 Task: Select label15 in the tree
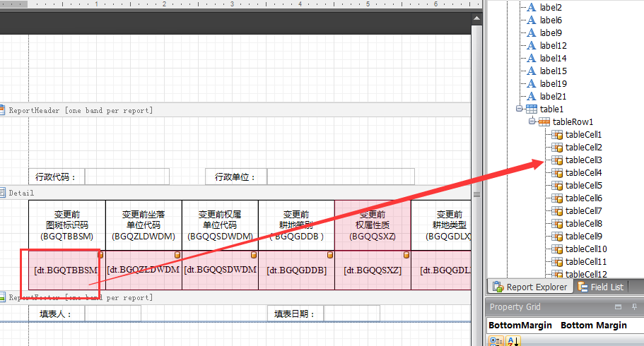[x=554, y=71]
